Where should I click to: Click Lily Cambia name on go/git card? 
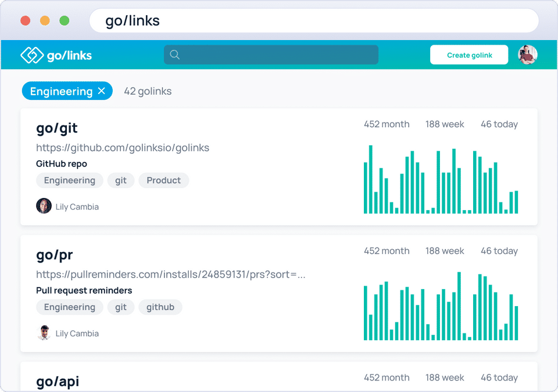point(77,207)
